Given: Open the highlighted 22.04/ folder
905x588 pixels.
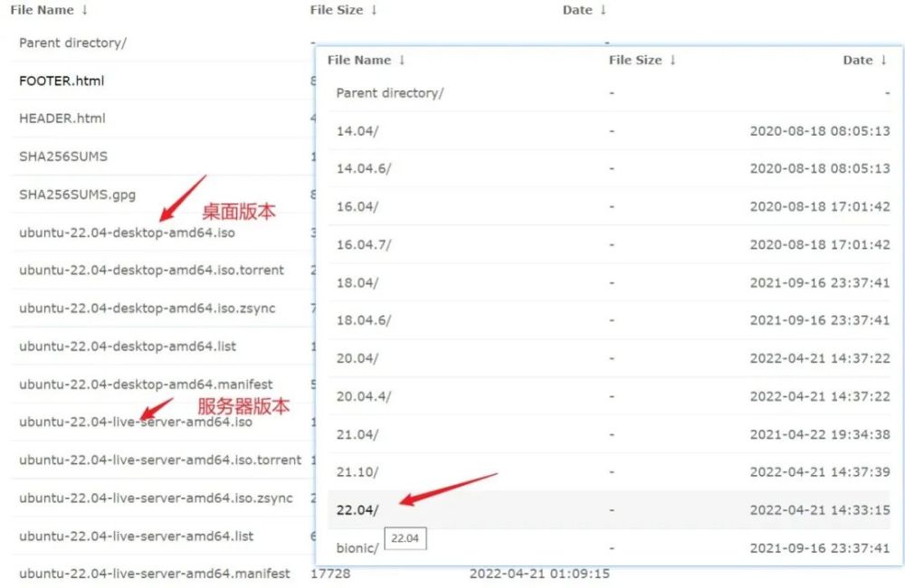Looking at the screenshot, I should [x=357, y=510].
